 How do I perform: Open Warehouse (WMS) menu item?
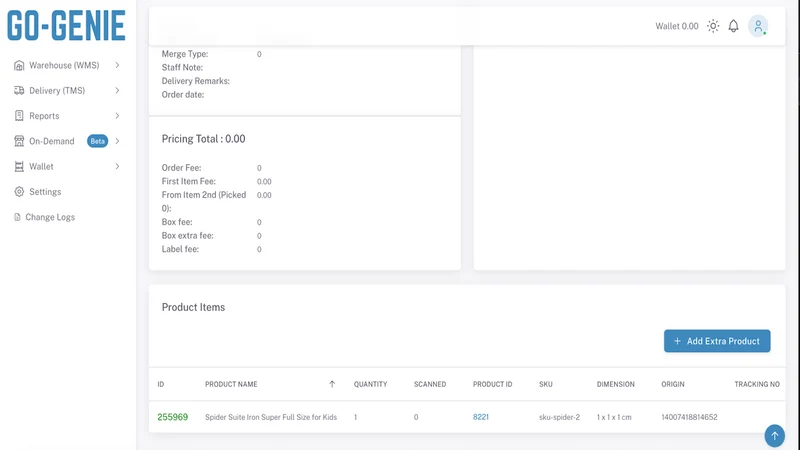[64, 65]
